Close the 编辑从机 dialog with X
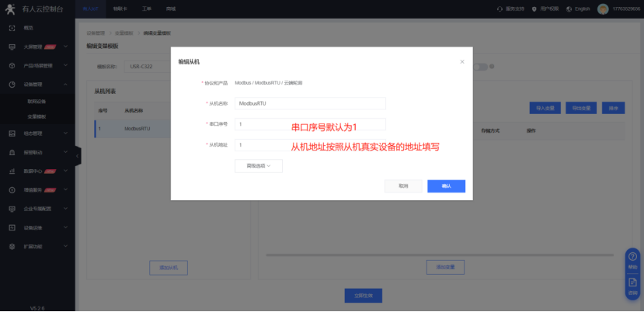This screenshot has width=644, height=312. tap(462, 61)
